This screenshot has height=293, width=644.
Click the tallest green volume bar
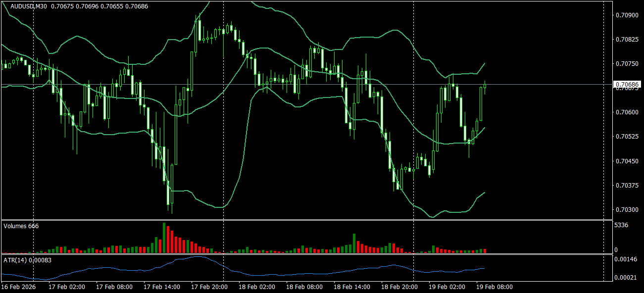click(164, 238)
